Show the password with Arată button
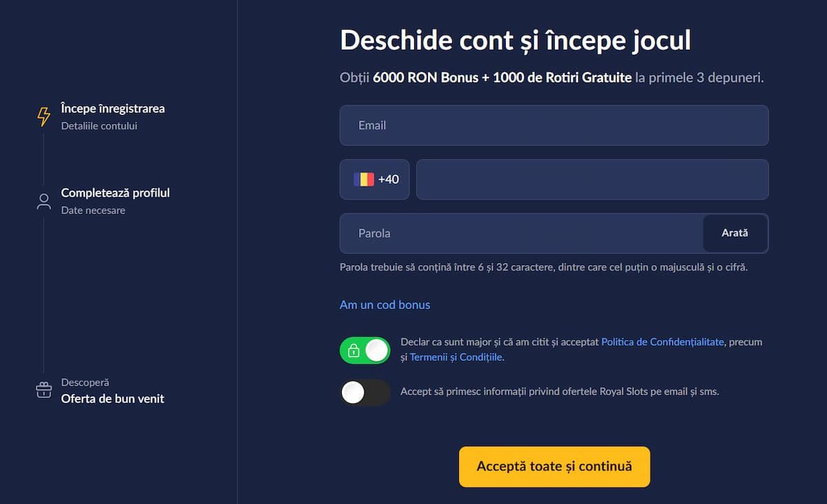Screen dimensions: 827x504 pyautogui.click(x=735, y=233)
